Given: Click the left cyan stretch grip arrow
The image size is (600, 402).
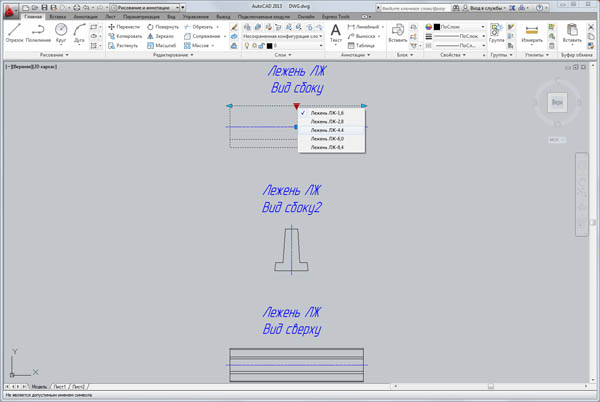Looking at the screenshot, I should coord(229,106).
